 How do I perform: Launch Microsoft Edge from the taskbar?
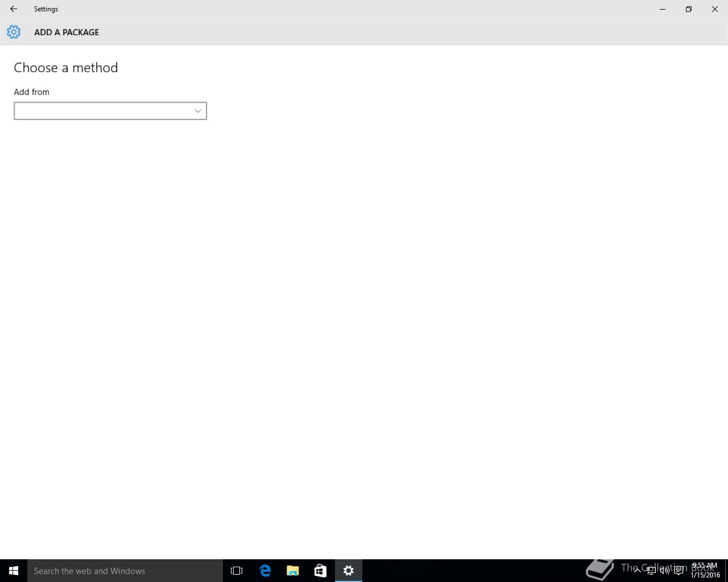[265, 571]
